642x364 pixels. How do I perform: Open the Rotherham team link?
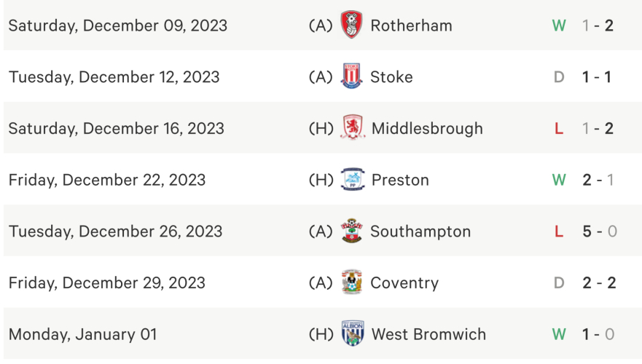click(x=411, y=25)
